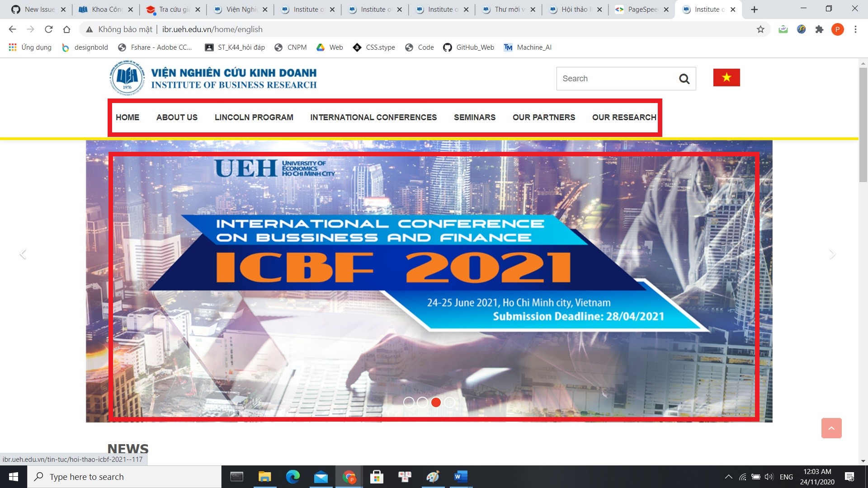Viewport: 868px width, 488px height.
Task: Open the Chrome extensions puzzle icon
Action: pyautogui.click(x=820, y=29)
